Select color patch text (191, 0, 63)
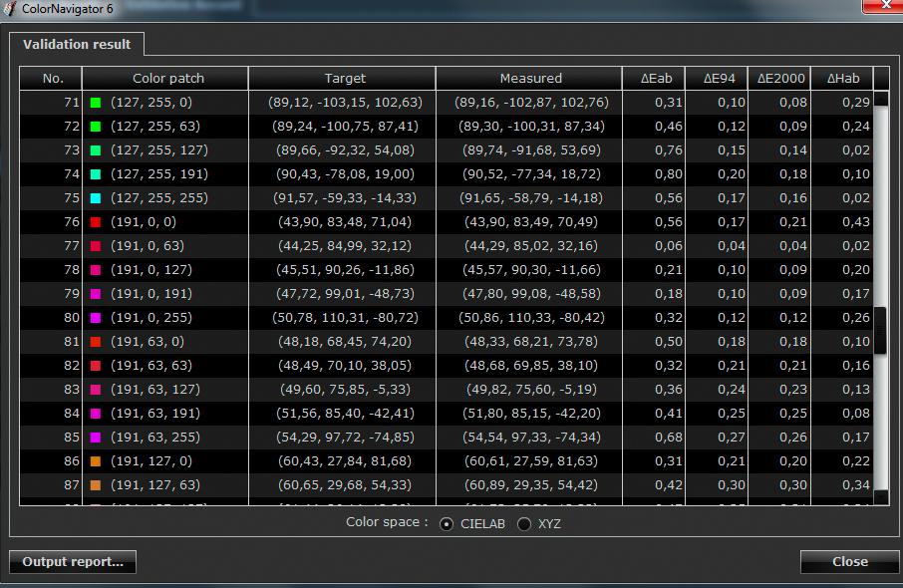The width and height of the screenshot is (903, 588). 148,246
